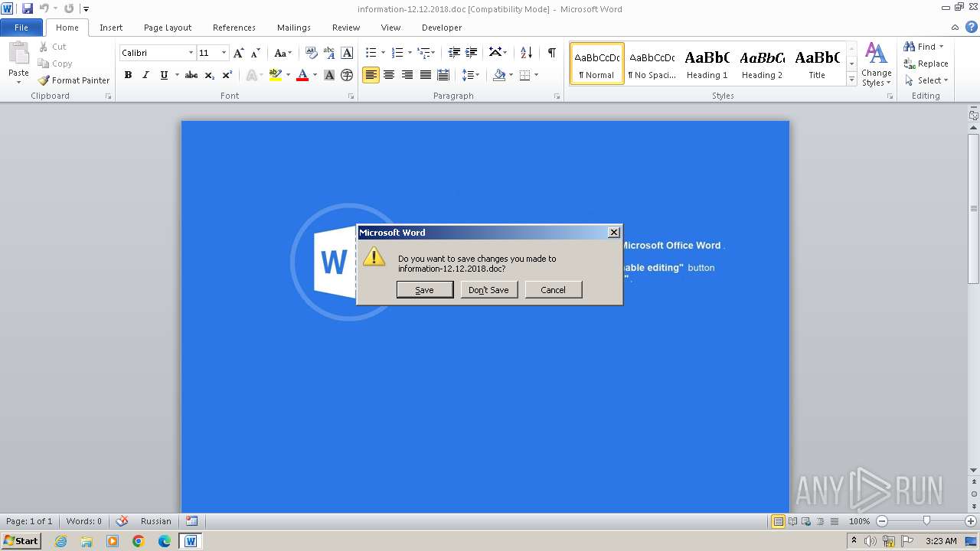Click the Russian language indicator
This screenshot has width=980, height=551.
tap(156, 521)
